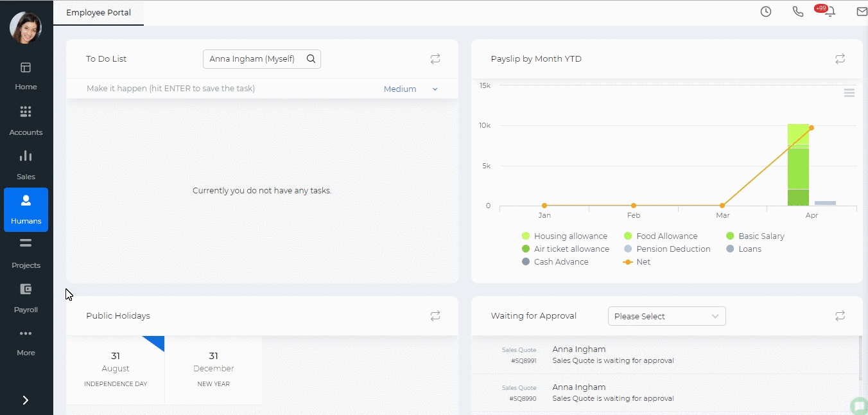The width and height of the screenshot is (868, 415).
Task: Open the Payroll module
Action: click(x=26, y=298)
